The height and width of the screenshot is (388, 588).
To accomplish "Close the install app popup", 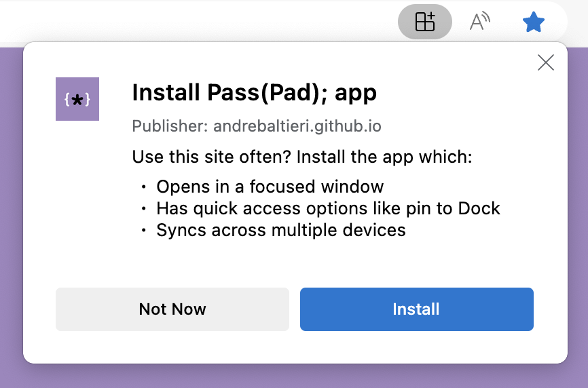I will pos(546,62).
